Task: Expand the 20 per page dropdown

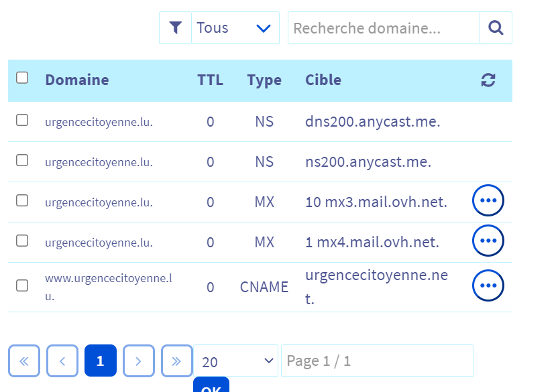Action: click(236, 361)
